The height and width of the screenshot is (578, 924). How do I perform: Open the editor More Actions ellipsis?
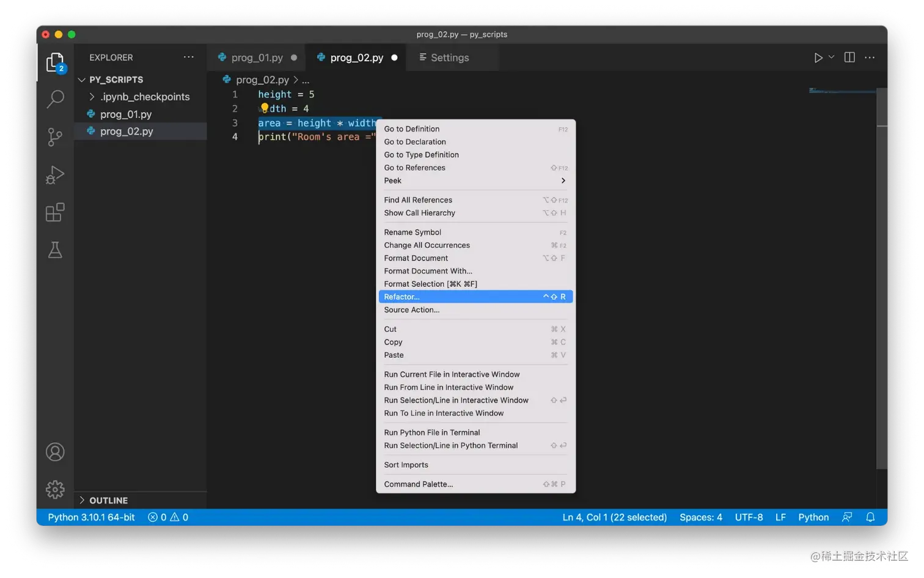pyautogui.click(x=870, y=57)
